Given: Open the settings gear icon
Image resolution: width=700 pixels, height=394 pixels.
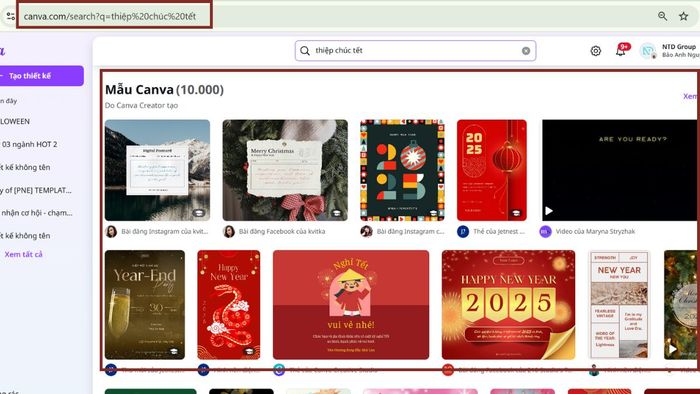Looking at the screenshot, I should click(596, 51).
